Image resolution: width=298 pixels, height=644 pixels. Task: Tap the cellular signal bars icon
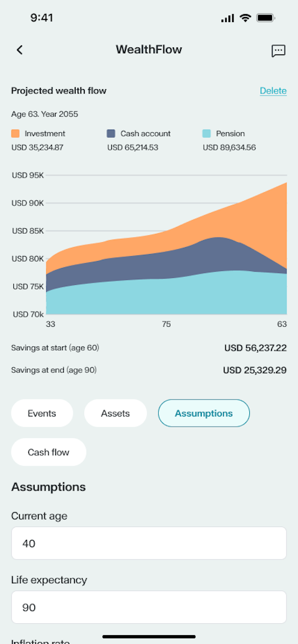[x=227, y=18]
